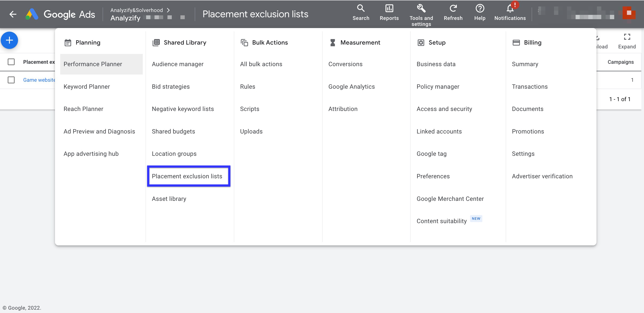Image resolution: width=644 pixels, height=313 pixels.
Task: Select Shared budgets
Action: (173, 131)
